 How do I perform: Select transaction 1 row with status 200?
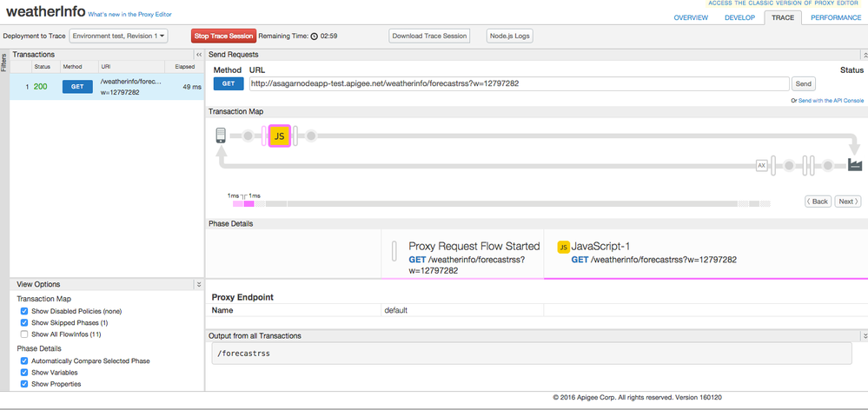107,87
